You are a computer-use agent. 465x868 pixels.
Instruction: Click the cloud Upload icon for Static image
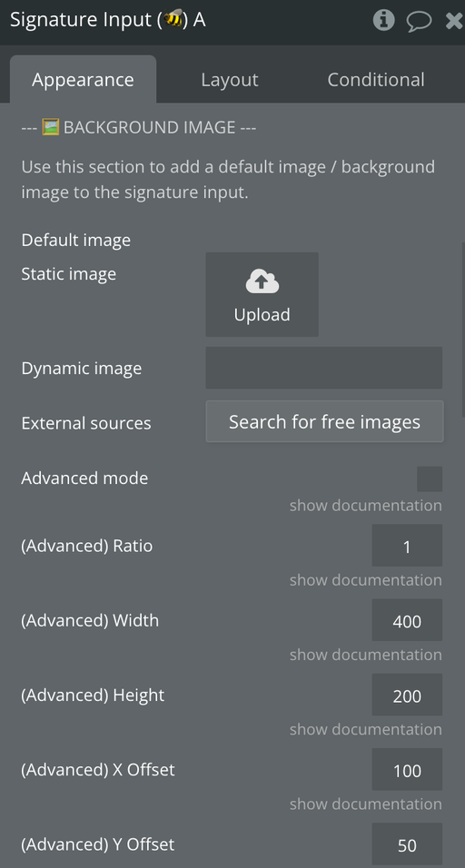262,294
